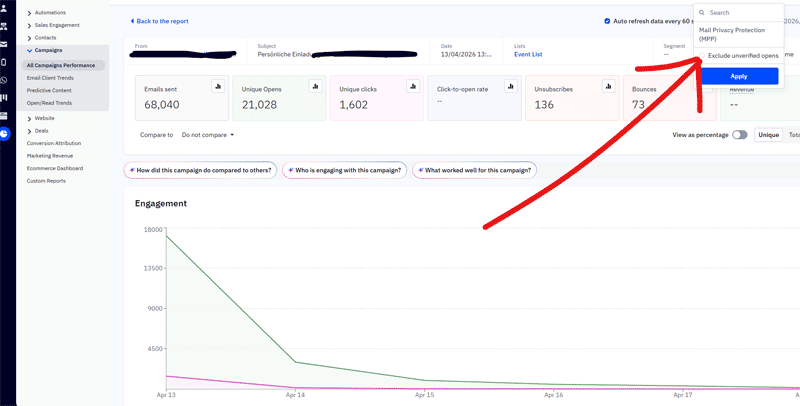This screenshot has width=800, height=406.
Task: Expand the Website section
Action: 29,118
